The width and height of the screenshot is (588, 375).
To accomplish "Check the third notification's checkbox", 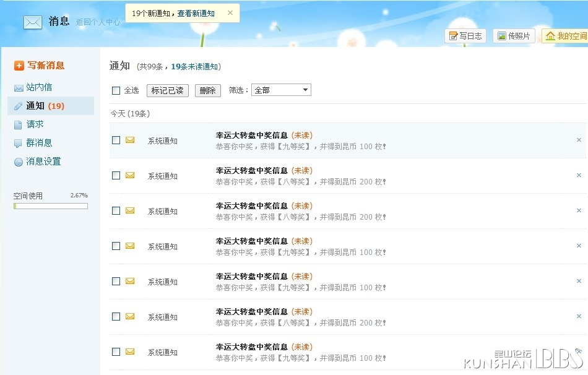I will [x=116, y=211].
